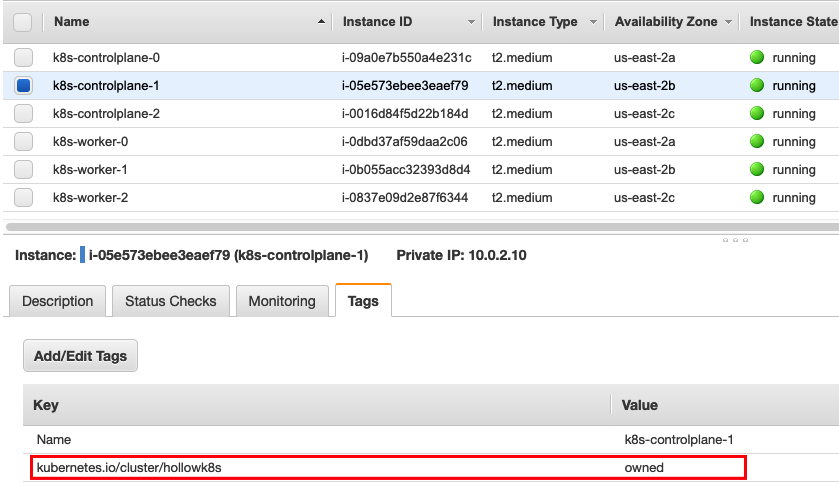Uncheck the k8s-controlplane-1 row checkbox
Image resolution: width=839 pixels, height=486 pixels.
click(x=23, y=86)
